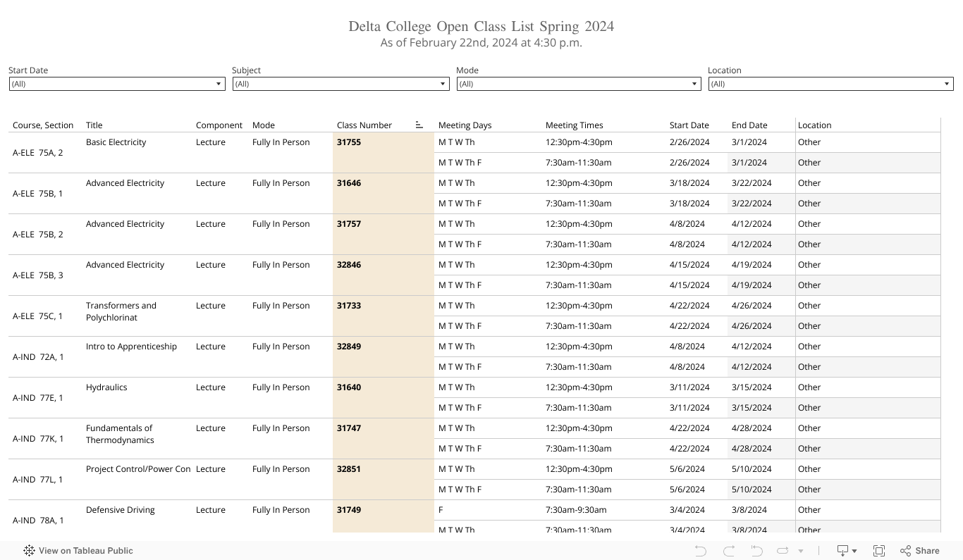This screenshot has height=560, width=963.
Task: Click the undo arrow in the toolbar
Action: click(700, 551)
